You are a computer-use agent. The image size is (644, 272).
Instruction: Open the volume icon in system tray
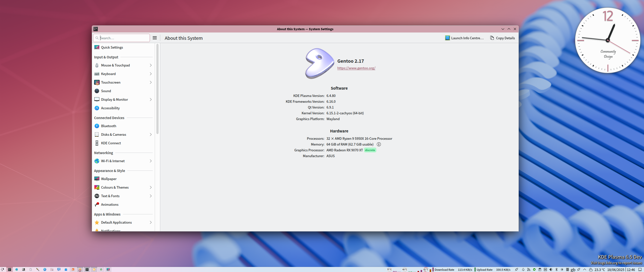click(x=551, y=269)
